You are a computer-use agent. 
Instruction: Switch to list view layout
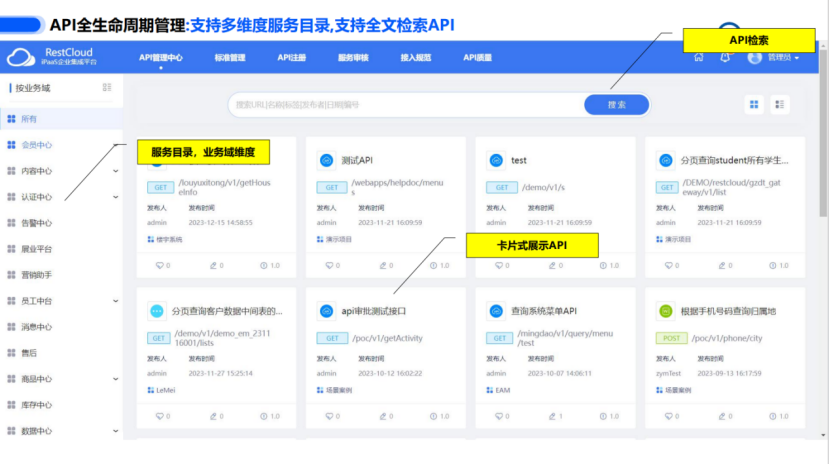click(780, 104)
